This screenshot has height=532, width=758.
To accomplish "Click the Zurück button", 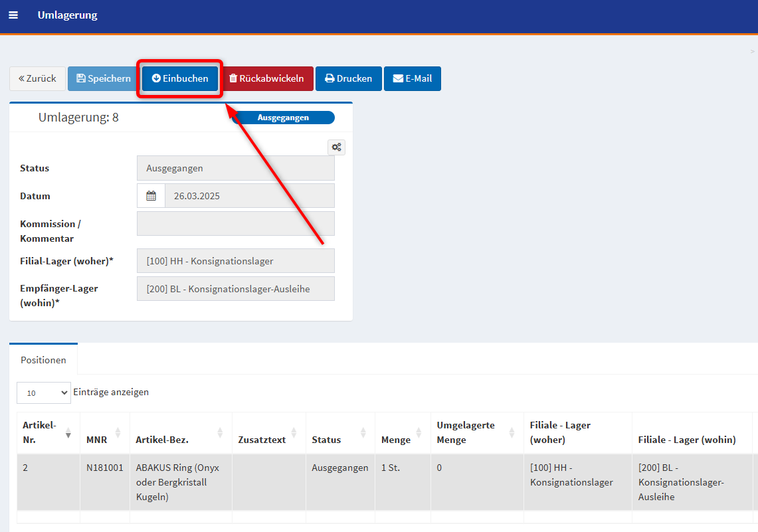I will 37,78.
